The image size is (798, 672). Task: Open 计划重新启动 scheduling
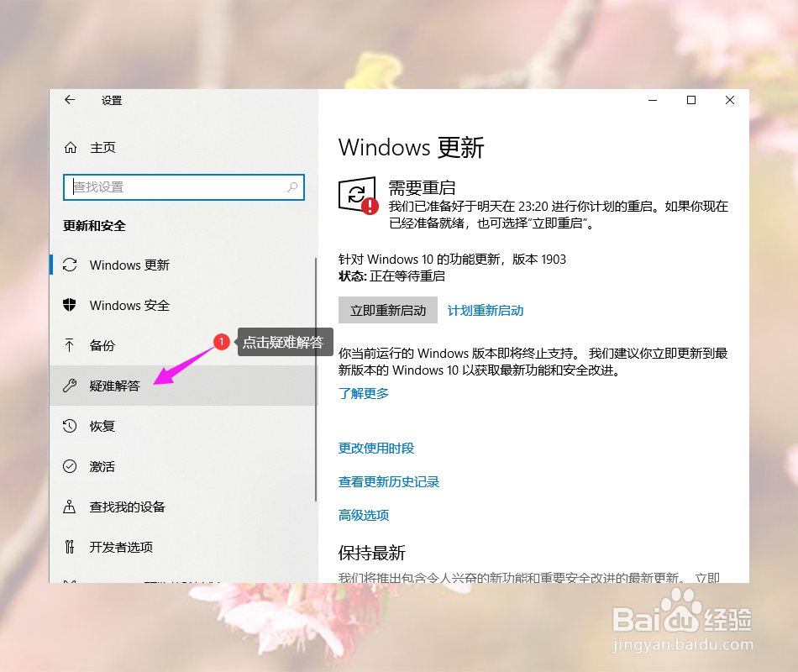[486, 310]
